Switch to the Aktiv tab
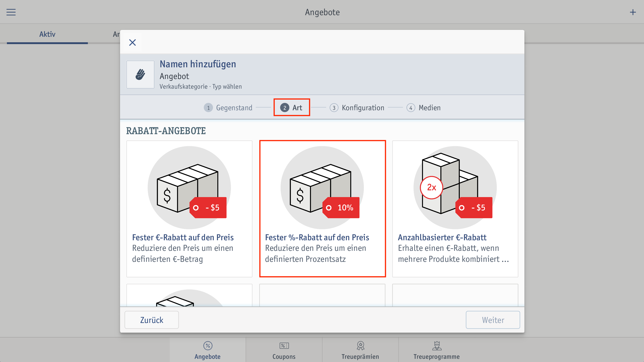The width and height of the screenshot is (644, 362). [x=47, y=34]
